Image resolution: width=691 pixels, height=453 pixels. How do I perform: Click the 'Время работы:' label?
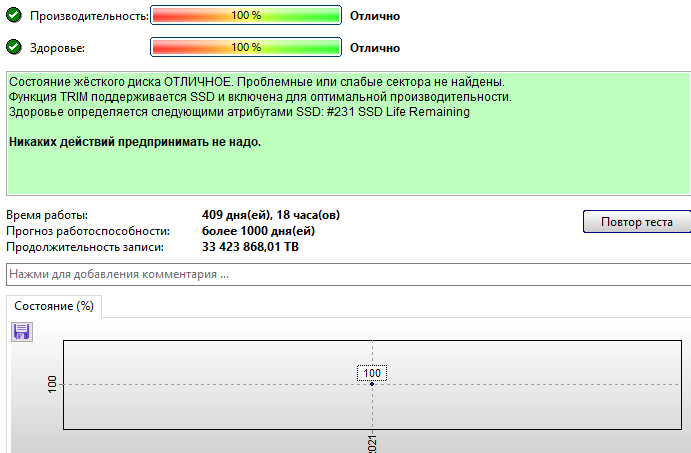[x=47, y=215]
